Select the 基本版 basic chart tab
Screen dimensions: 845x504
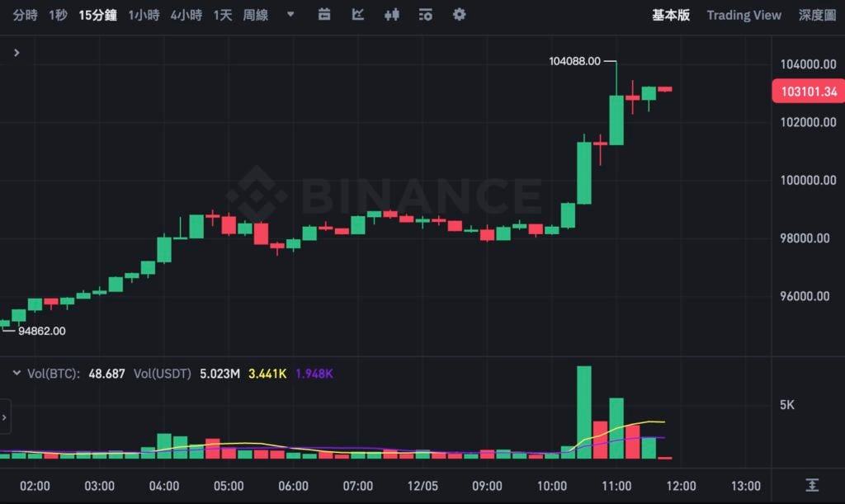[670, 15]
